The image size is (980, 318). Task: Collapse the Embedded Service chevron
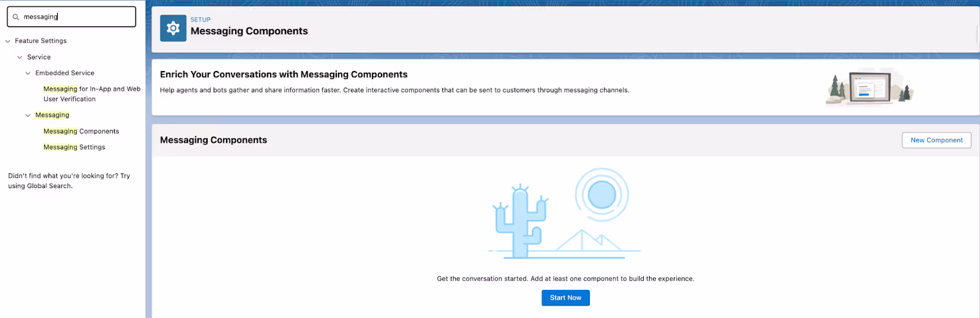28,73
